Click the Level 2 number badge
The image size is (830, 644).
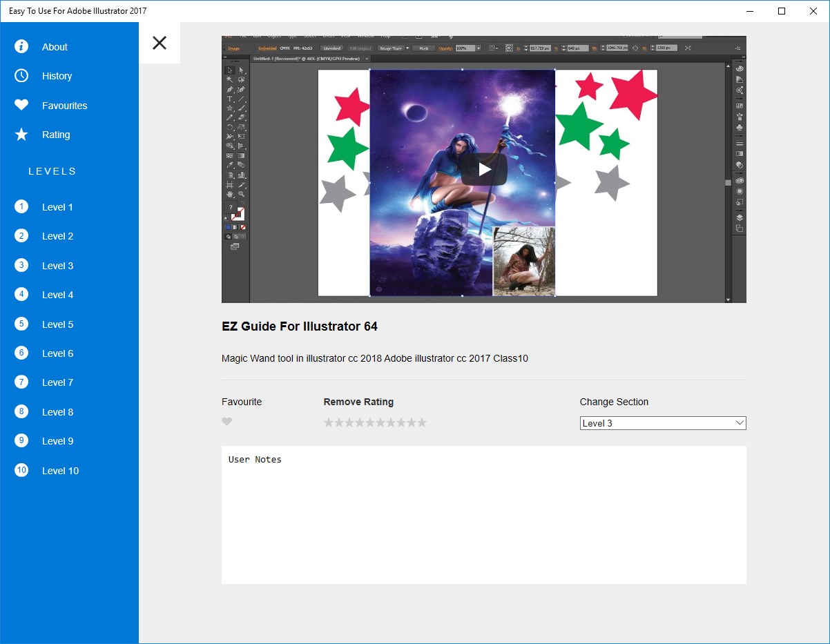click(21, 236)
